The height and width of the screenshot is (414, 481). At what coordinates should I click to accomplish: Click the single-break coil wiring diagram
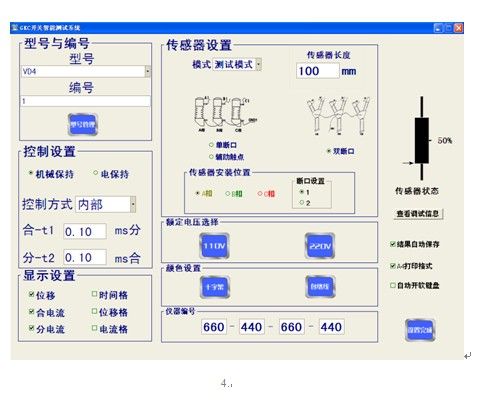click(x=224, y=114)
